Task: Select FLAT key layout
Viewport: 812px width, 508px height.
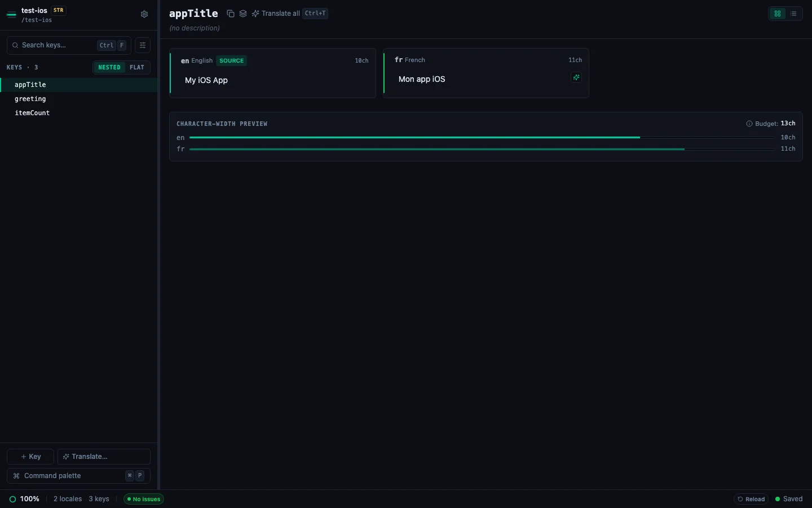Action: (x=137, y=67)
